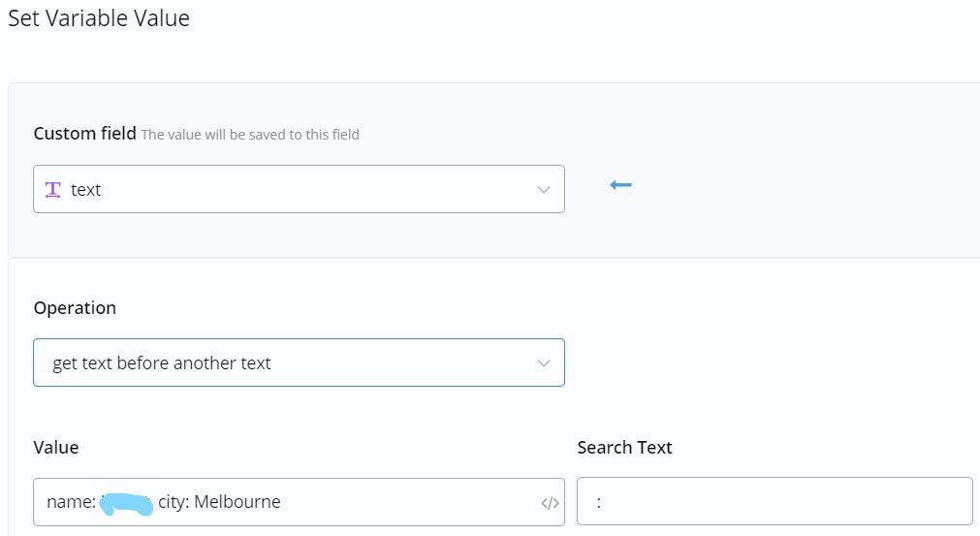Click the "Value" label above the input
The height and width of the screenshot is (536, 980).
point(56,447)
